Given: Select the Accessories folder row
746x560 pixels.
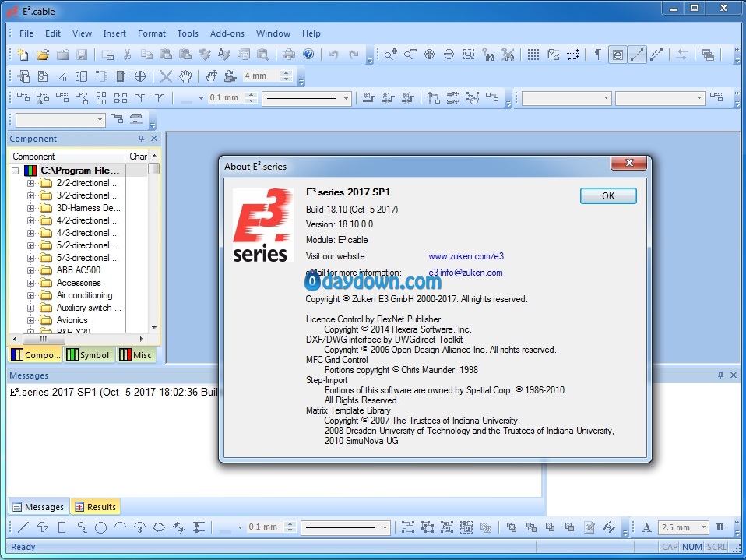Looking at the screenshot, I should click(79, 283).
